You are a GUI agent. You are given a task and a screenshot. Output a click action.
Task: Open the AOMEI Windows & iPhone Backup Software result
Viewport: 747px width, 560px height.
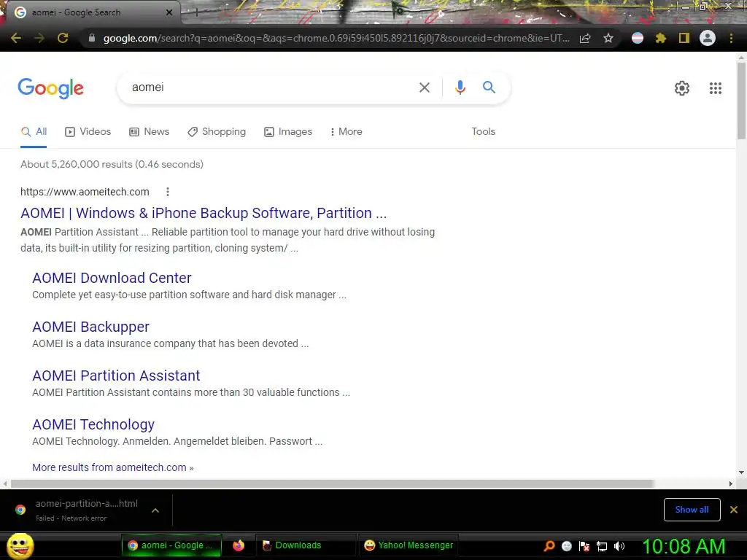point(204,214)
